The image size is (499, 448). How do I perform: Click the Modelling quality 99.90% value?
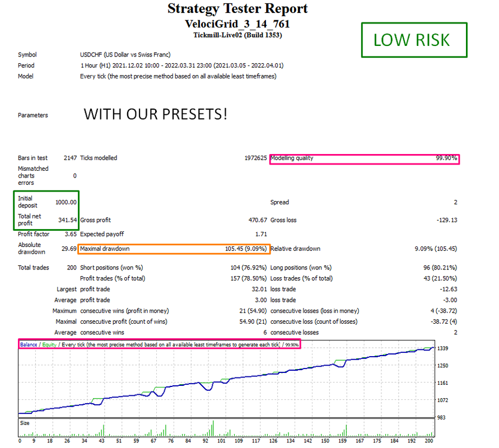pyautogui.click(x=446, y=158)
